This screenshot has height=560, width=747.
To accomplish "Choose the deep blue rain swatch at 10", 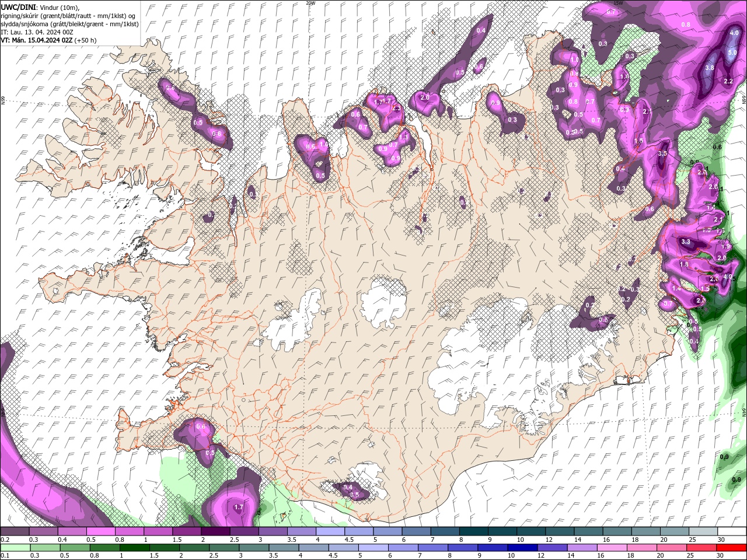I will pos(522,548).
